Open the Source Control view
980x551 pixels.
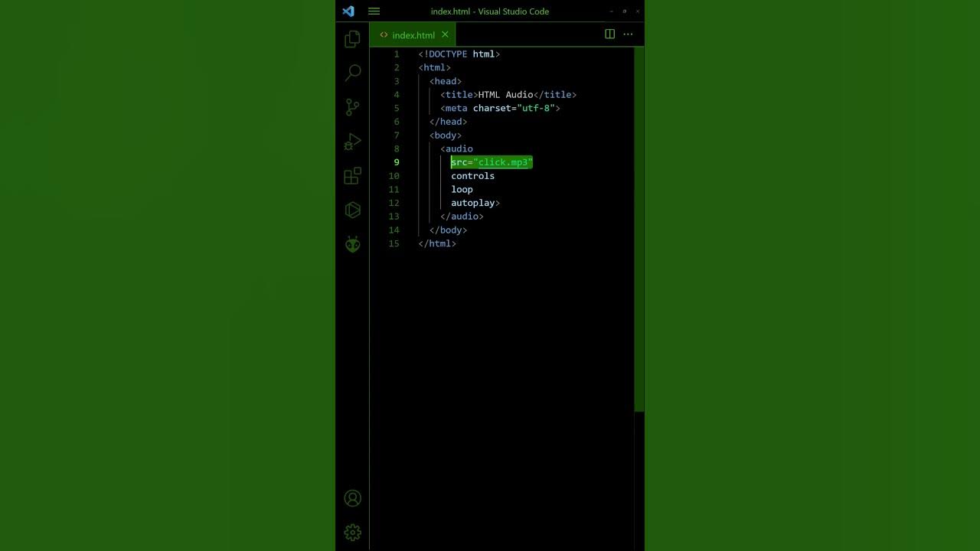[352, 107]
